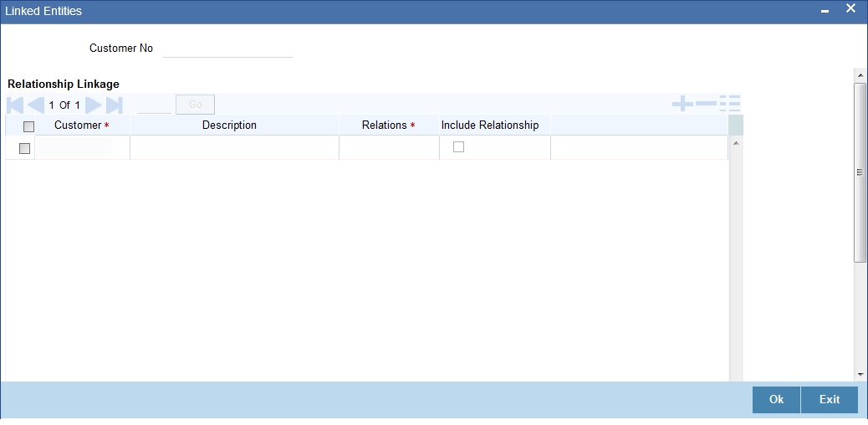
Task: Minimize the Linked Entities window
Action: click(x=825, y=12)
